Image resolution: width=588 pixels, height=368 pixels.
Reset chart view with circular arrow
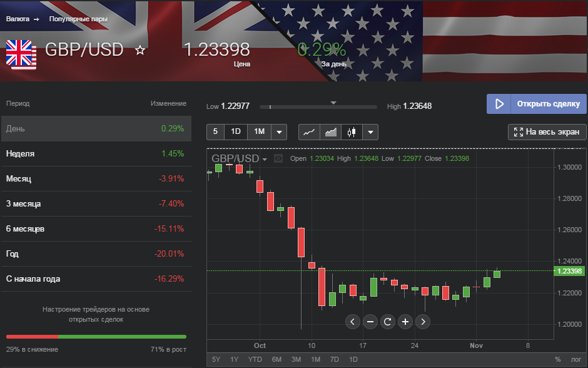[387, 322]
